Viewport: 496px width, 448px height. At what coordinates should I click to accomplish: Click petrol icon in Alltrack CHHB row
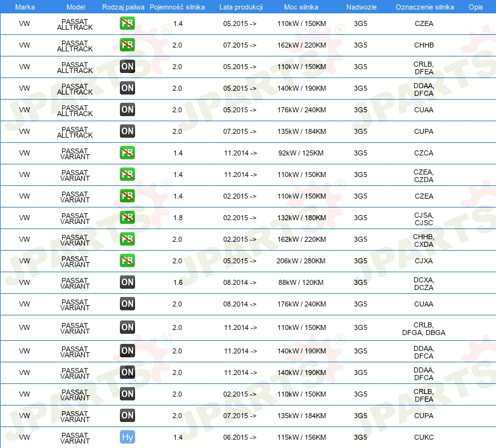(127, 45)
